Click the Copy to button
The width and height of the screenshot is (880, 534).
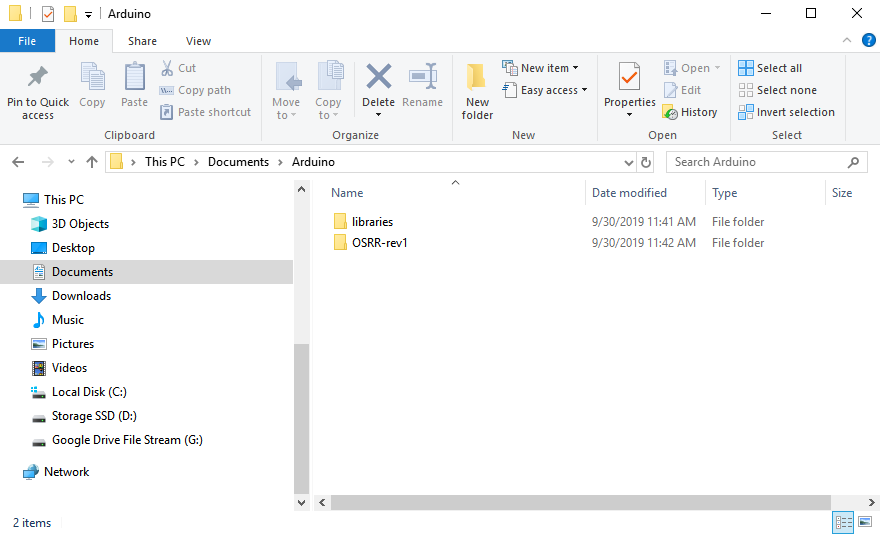coord(328,91)
